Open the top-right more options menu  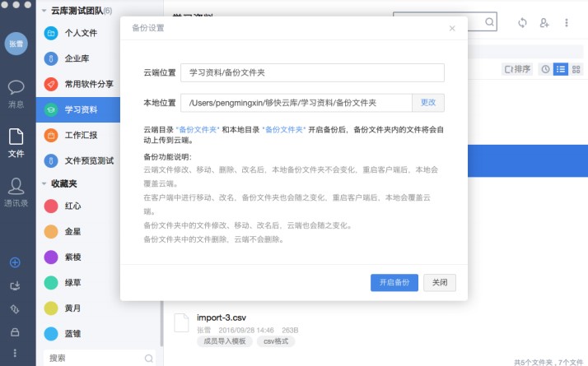(567, 23)
